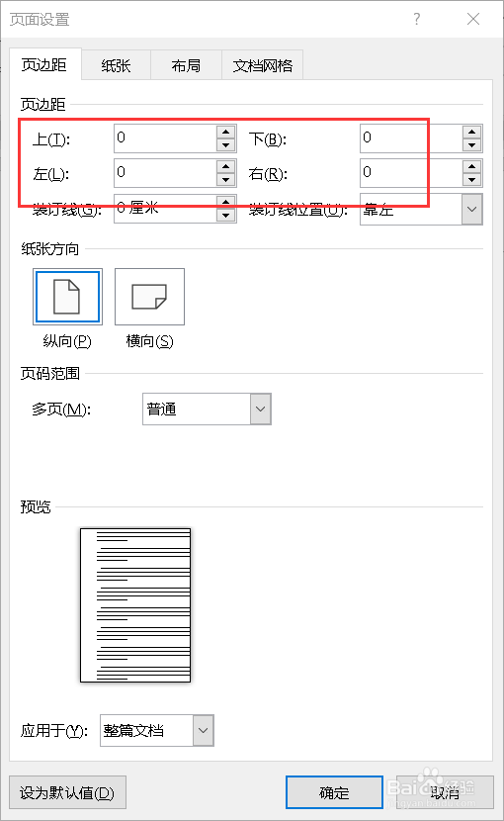Screen dimensions: 504x821
Task: Increase the 下(B) margin with up arrow
Action: point(472,132)
